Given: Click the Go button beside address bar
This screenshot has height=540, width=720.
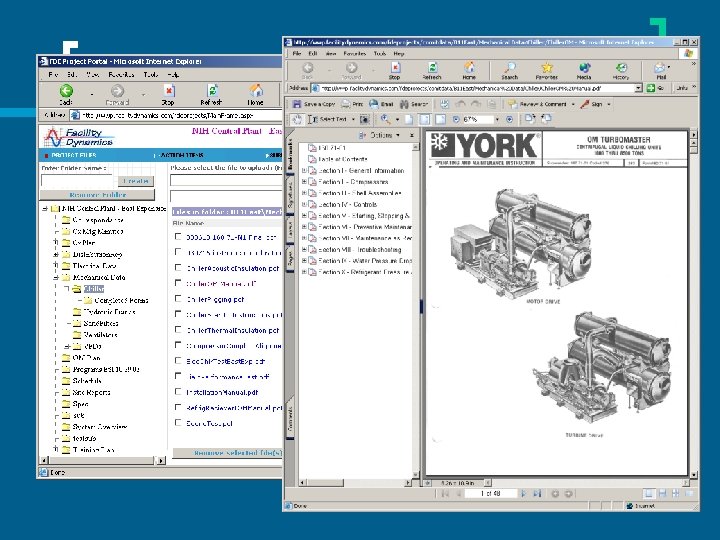Looking at the screenshot, I should 655,88.
